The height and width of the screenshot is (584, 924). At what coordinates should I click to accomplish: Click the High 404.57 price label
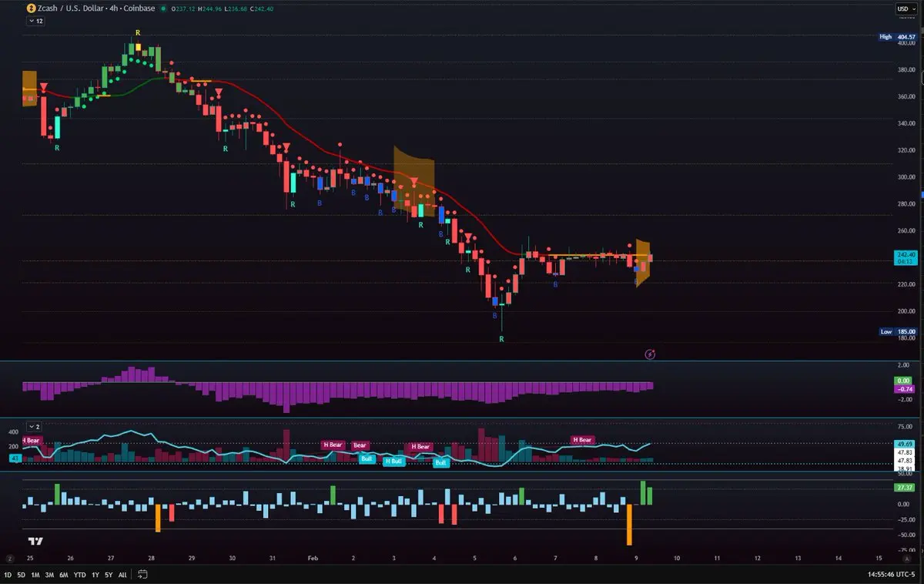pyautogui.click(x=898, y=36)
